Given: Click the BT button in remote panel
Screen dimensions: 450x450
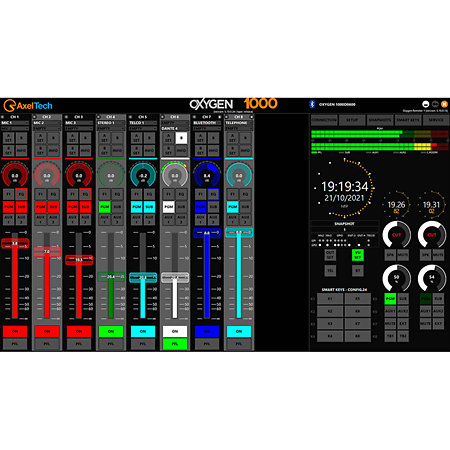Looking at the screenshot, I should click(x=358, y=270).
